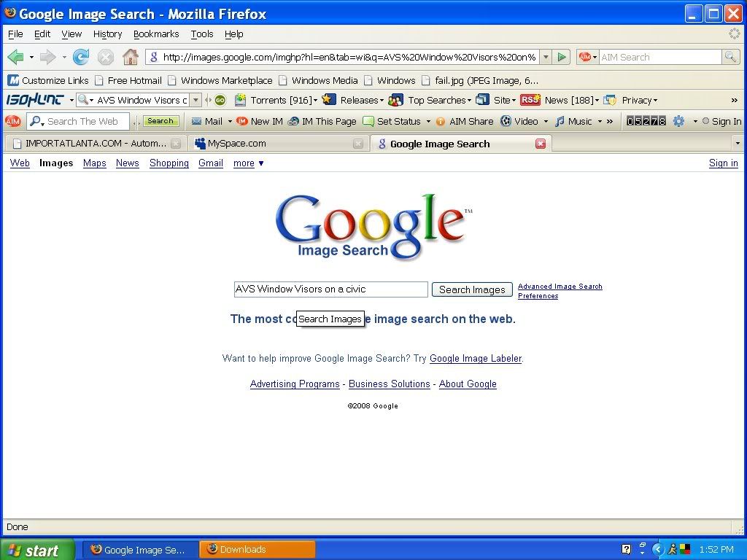
Task: Open the Bookmarks menu
Action: coord(155,34)
